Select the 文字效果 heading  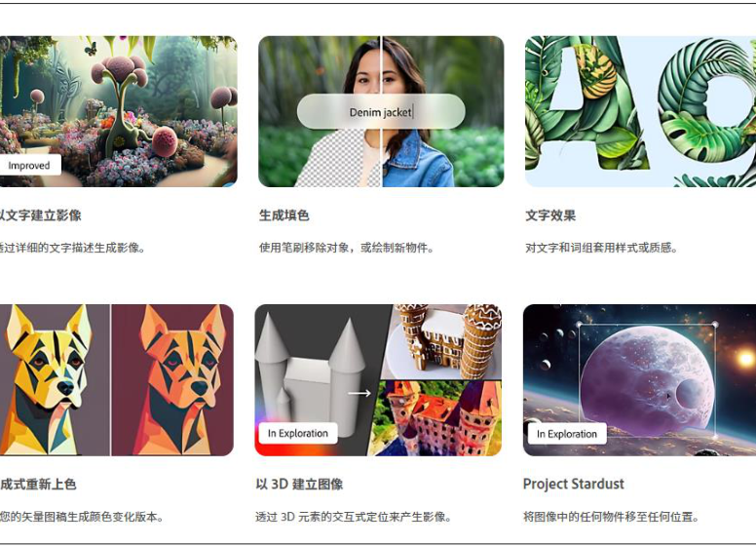550,215
